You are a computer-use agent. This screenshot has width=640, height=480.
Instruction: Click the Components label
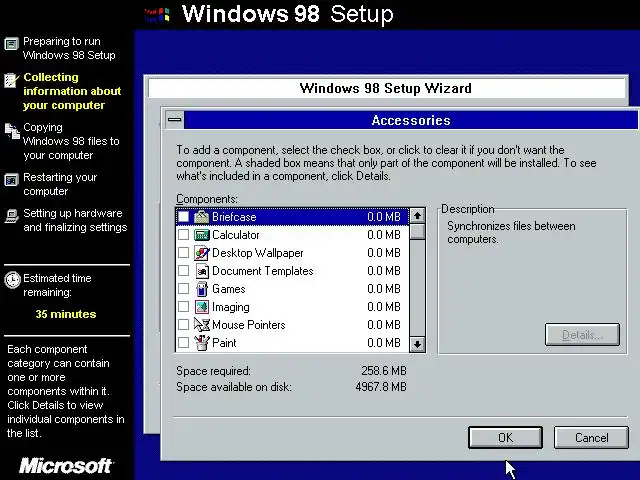(x=207, y=199)
